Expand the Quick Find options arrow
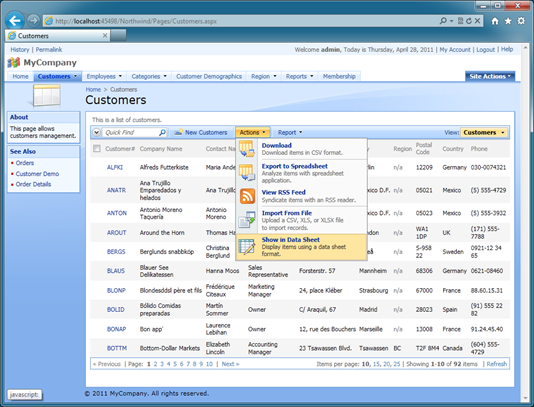The width and height of the screenshot is (534, 407). (96, 132)
